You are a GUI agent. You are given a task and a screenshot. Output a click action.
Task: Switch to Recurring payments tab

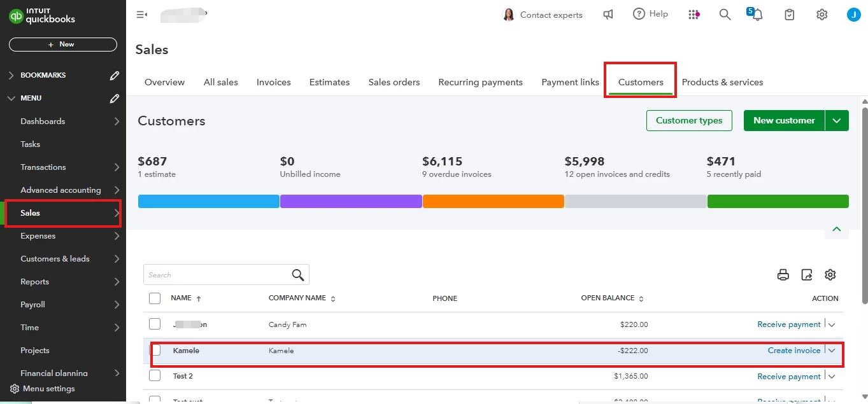click(x=481, y=82)
